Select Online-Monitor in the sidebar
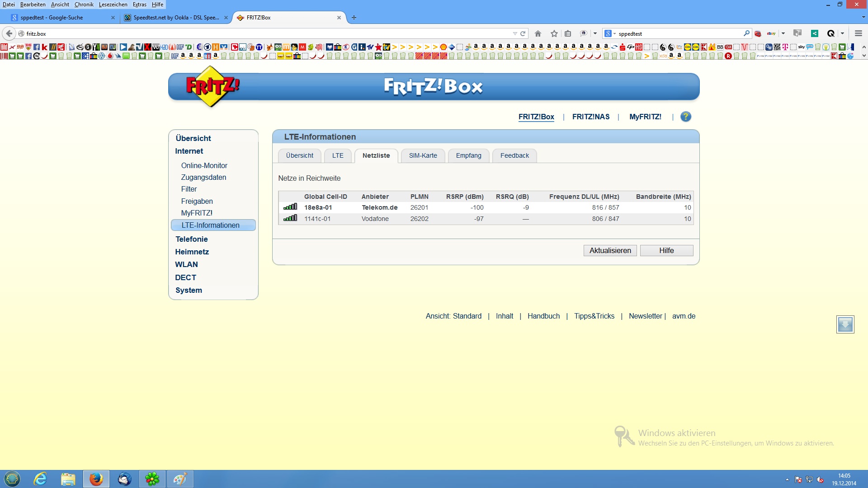Screen dimensions: 868x488 204,165
